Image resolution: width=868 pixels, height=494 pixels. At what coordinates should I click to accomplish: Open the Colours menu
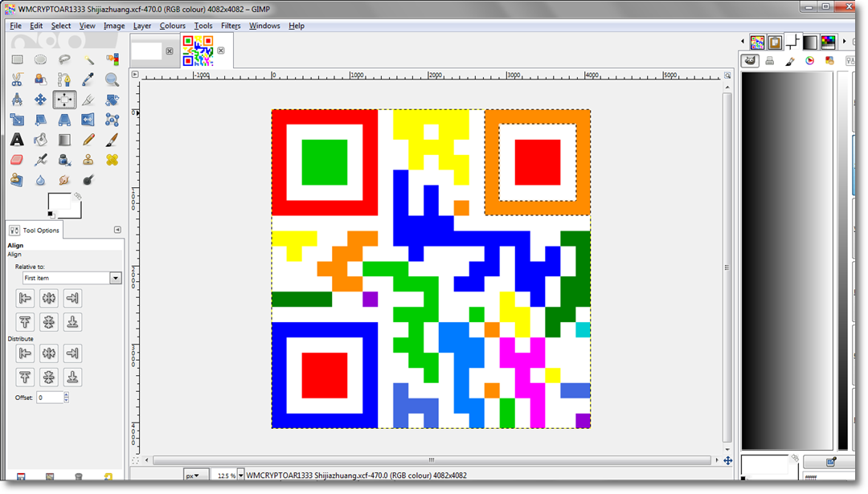coord(173,26)
